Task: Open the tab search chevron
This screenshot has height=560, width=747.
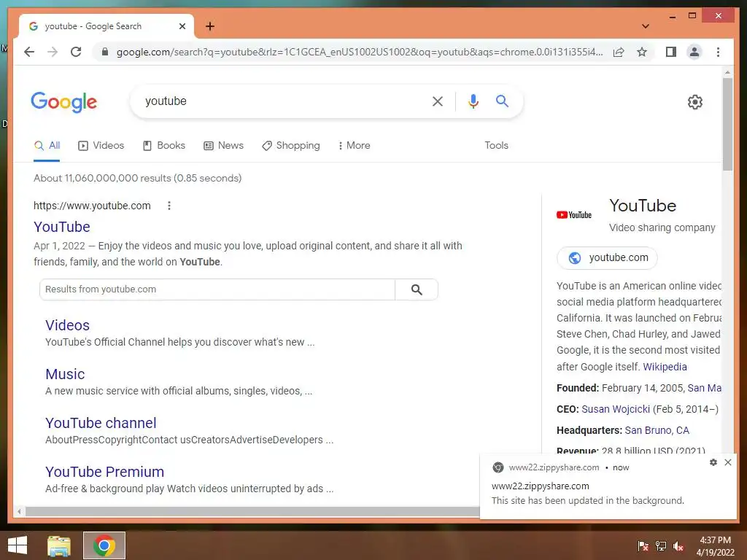Action: click(x=645, y=26)
